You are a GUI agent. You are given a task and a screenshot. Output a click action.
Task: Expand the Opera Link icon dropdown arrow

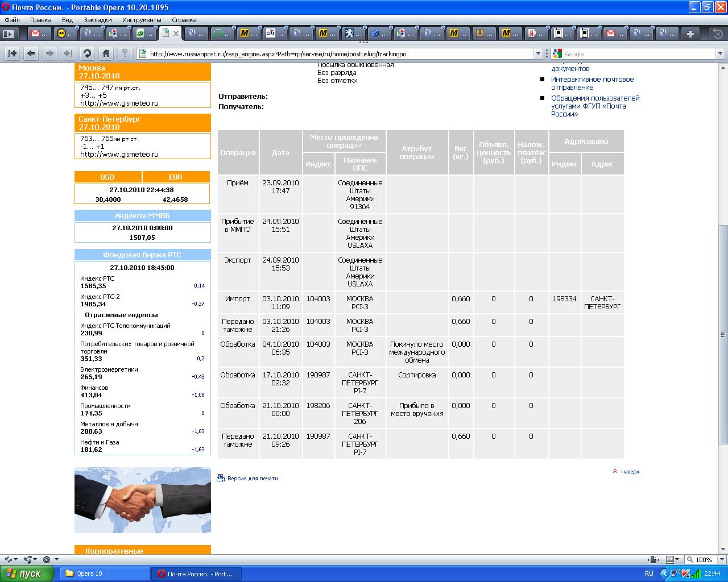tap(15, 560)
